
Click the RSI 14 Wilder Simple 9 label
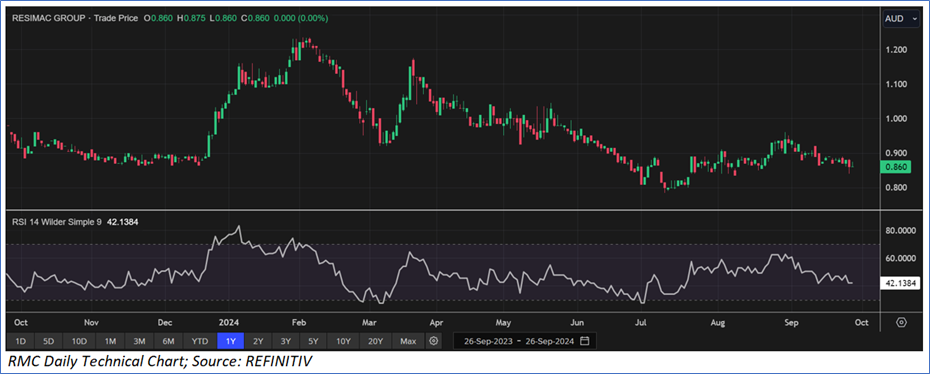[56, 222]
